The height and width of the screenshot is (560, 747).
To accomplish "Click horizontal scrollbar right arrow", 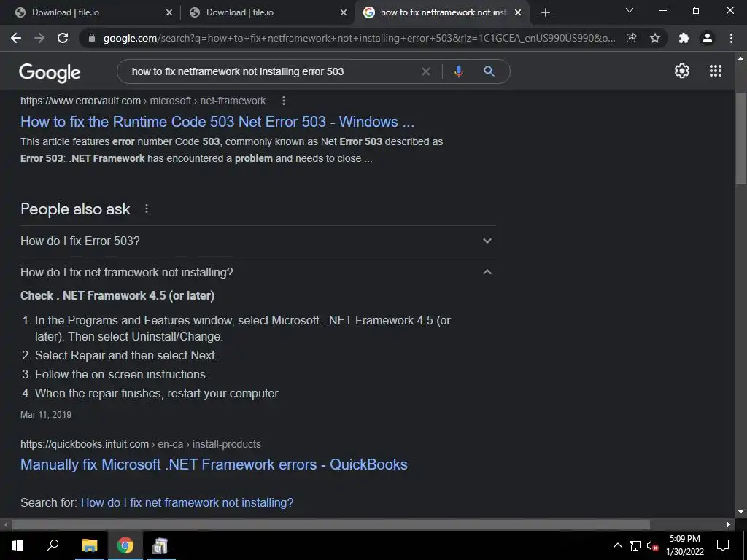I will tap(729, 524).
